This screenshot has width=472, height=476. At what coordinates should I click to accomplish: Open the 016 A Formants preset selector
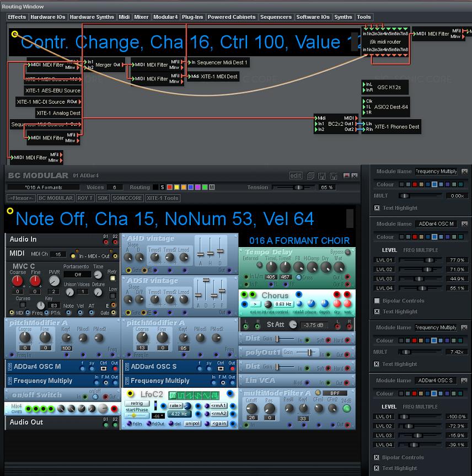pos(44,188)
